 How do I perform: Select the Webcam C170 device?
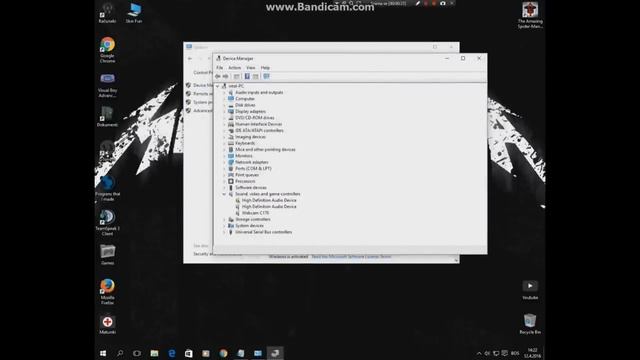pyautogui.click(x=255, y=213)
